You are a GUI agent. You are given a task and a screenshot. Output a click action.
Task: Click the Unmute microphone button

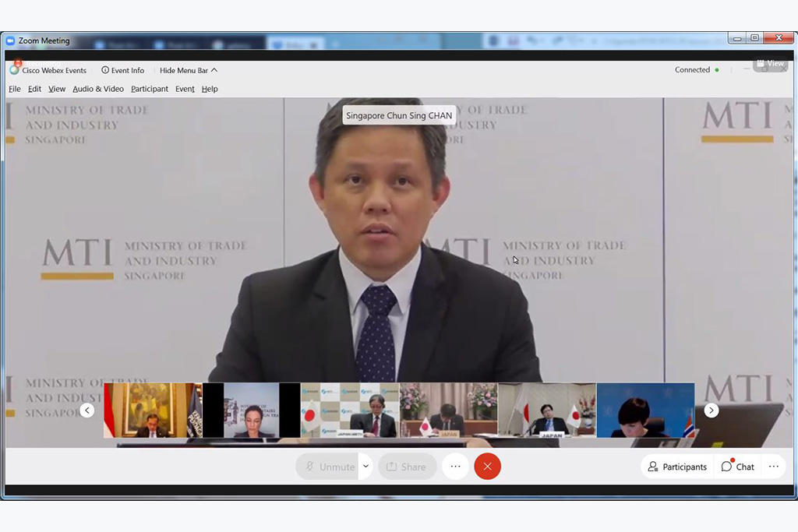327,467
